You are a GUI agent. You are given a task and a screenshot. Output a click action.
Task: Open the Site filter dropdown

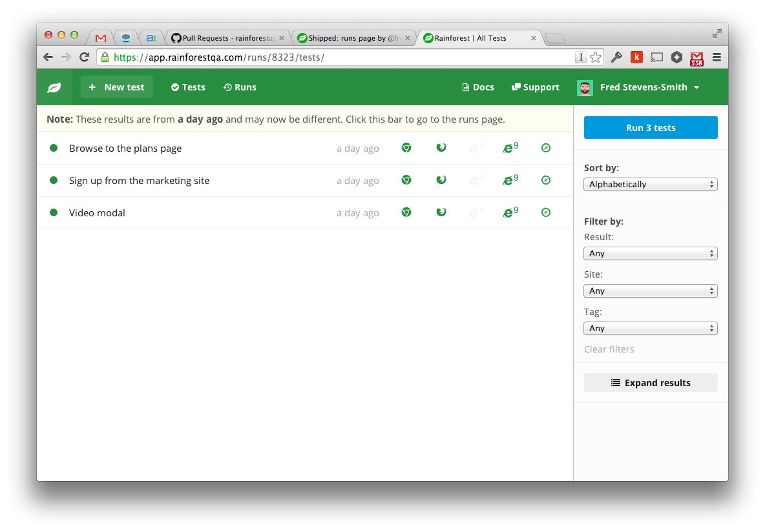tap(651, 291)
